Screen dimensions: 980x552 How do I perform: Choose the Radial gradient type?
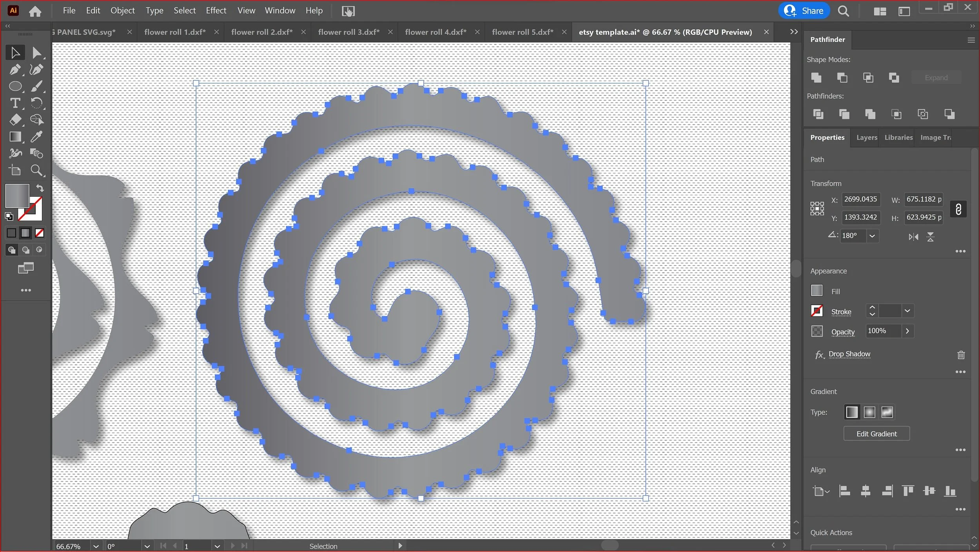pos(869,412)
